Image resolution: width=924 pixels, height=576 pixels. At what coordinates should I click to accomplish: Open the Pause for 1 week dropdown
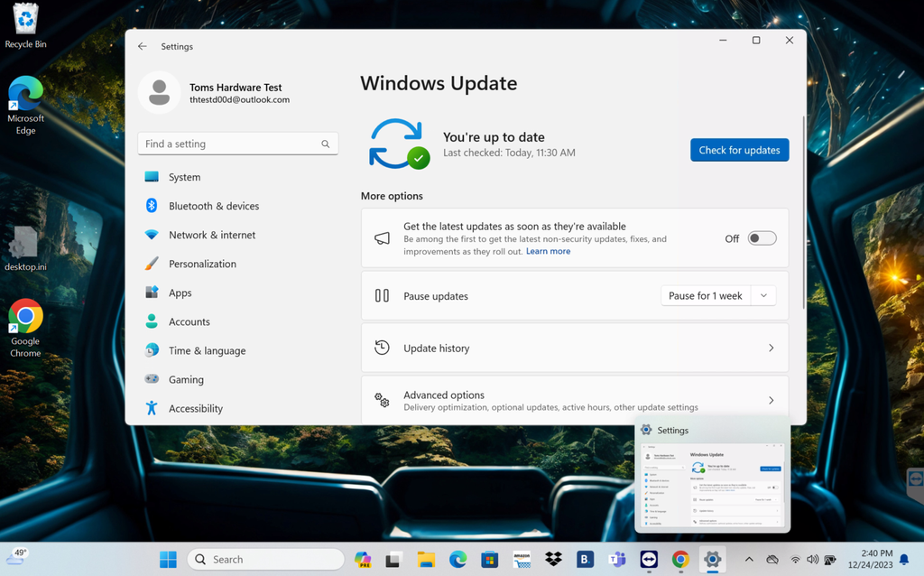tap(764, 295)
